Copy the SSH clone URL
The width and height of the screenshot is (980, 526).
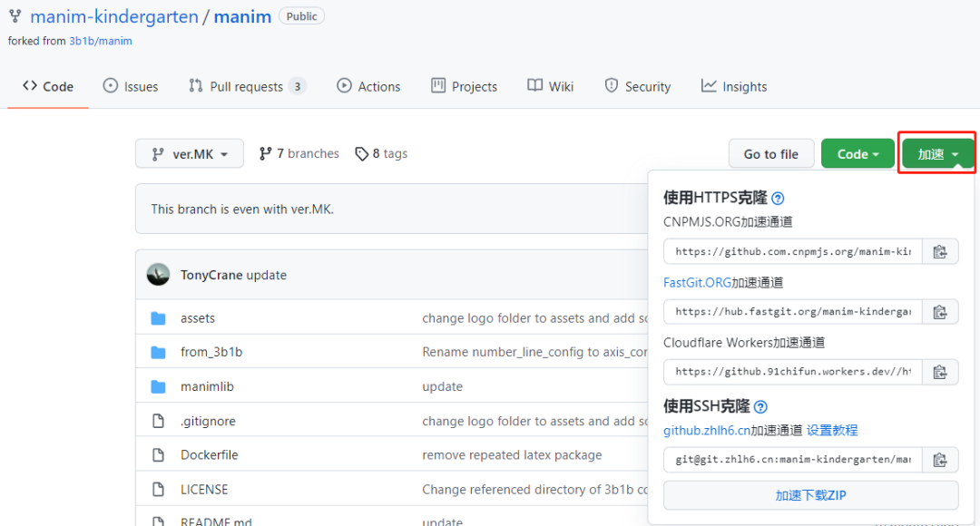(941, 460)
